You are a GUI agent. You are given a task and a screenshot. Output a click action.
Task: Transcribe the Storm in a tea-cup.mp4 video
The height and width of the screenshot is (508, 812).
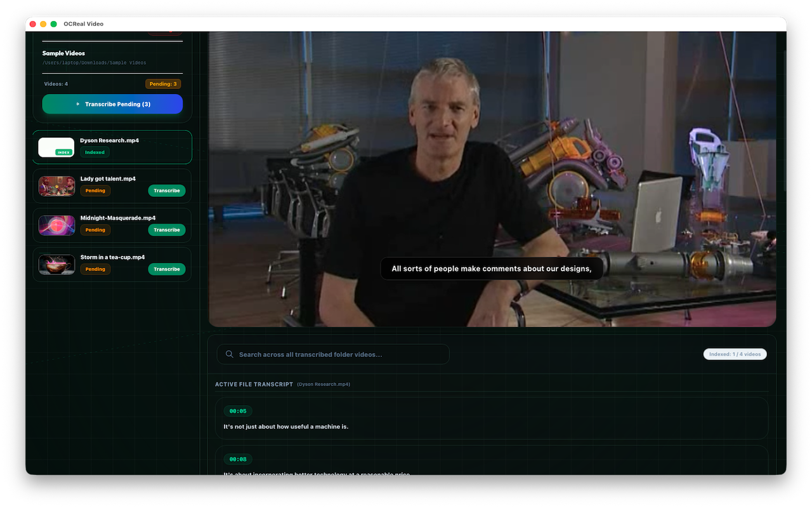pyautogui.click(x=167, y=269)
